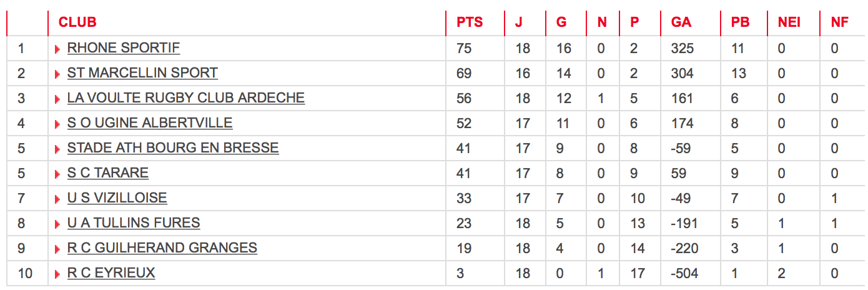Image resolution: width=868 pixels, height=290 pixels.
Task: Click the CLUB column header
Action: pyautogui.click(x=77, y=22)
